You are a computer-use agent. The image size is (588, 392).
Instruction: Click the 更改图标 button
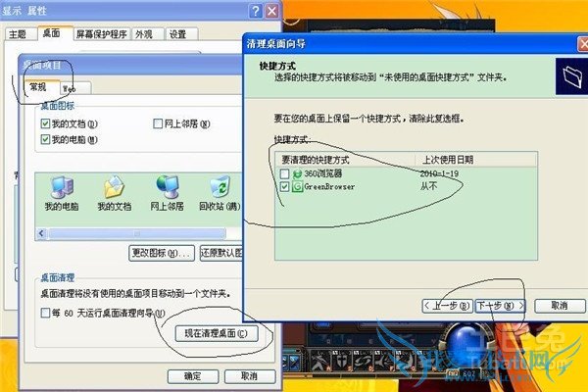[162, 253]
